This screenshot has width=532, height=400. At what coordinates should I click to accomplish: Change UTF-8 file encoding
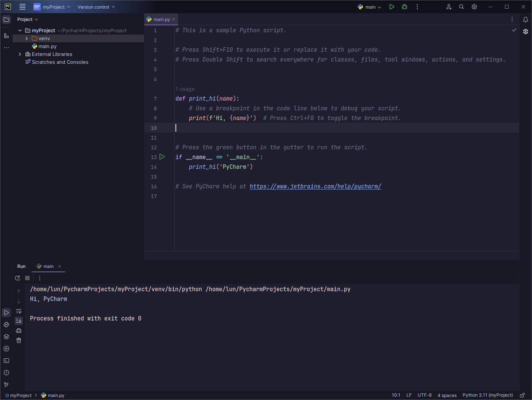tap(424, 395)
